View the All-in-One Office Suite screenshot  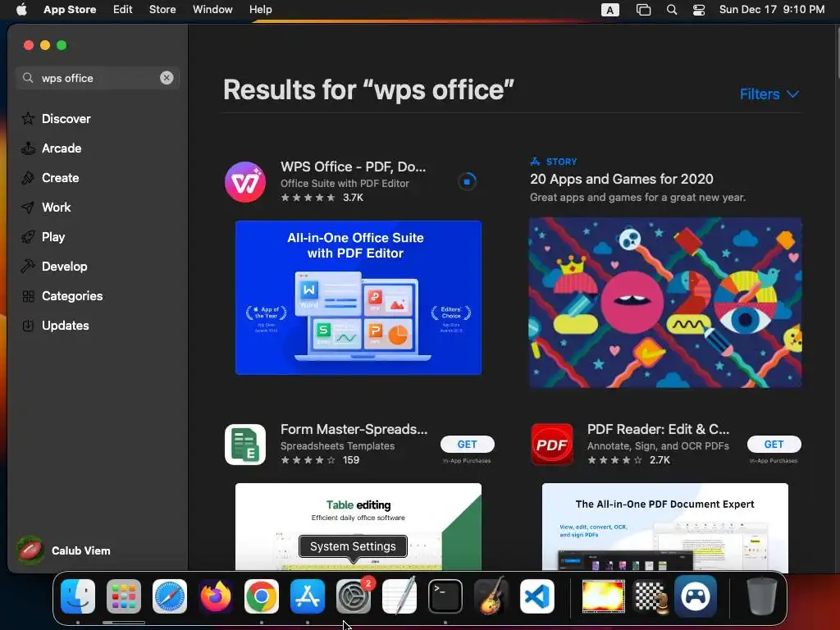pos(358,298)
